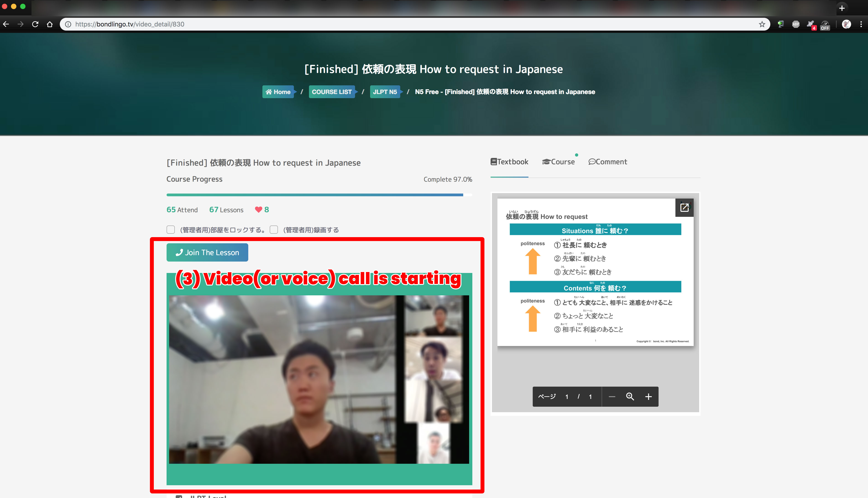This screenshot has height=498, width=868.
Task: Click the PDF zoom in plus icon
Action: point(648,397)
